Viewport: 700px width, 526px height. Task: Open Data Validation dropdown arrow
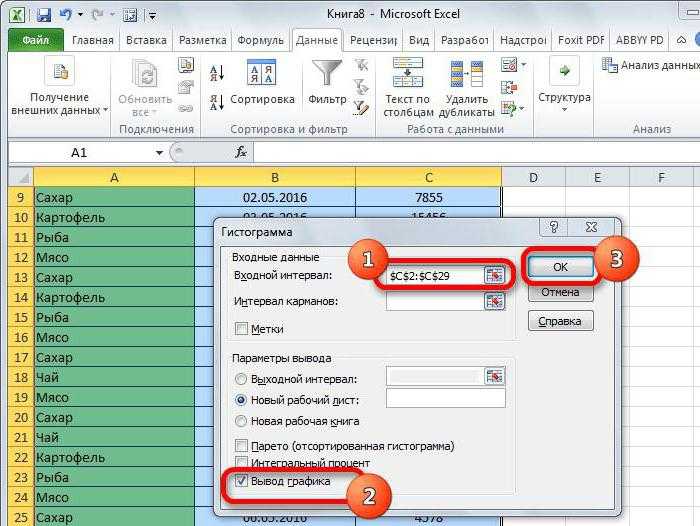click(x=523, y=65)
